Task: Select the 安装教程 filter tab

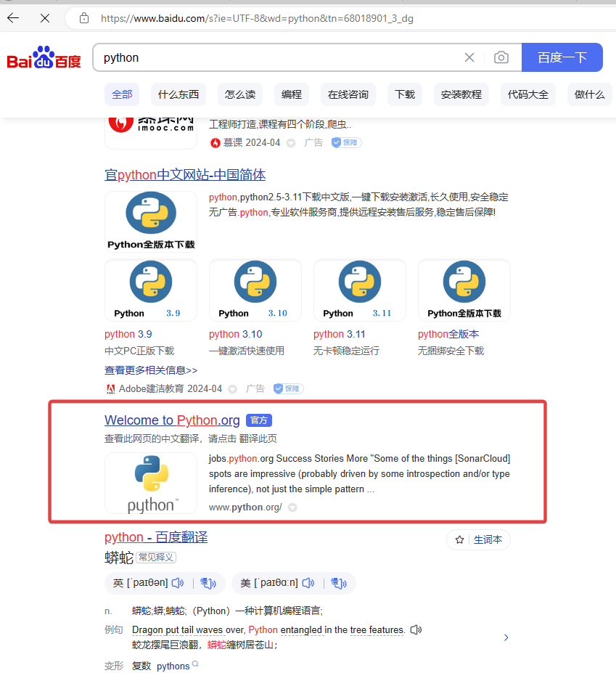Action: pyautogui.click(x=461, y=94)
